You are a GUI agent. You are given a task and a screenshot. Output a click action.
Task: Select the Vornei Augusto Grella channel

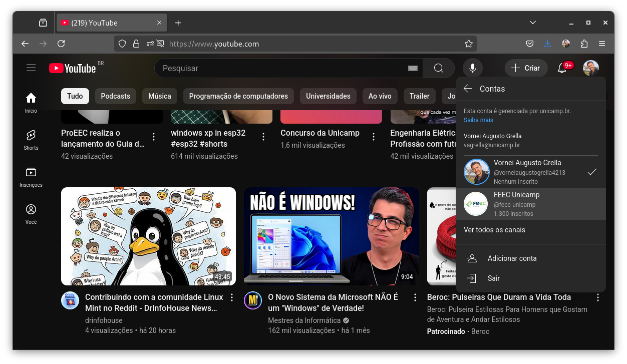pyautogui.click(x=531, y=172)
